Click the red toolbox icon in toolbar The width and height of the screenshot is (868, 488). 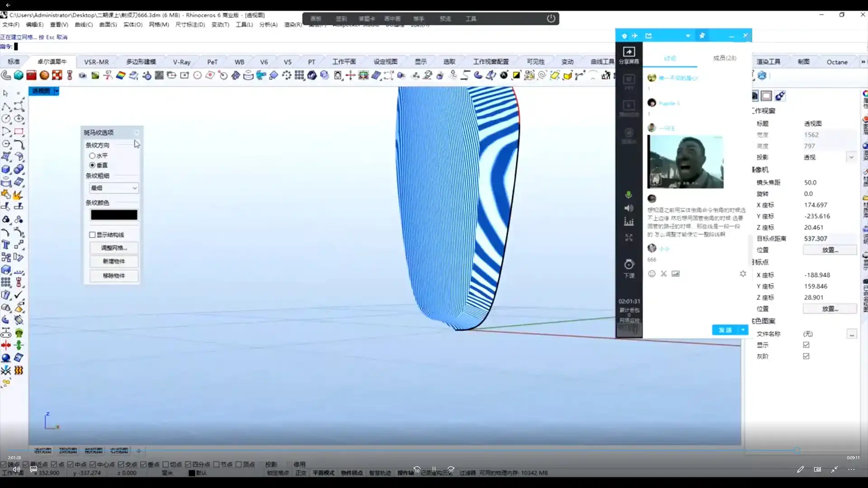(31, 75)
